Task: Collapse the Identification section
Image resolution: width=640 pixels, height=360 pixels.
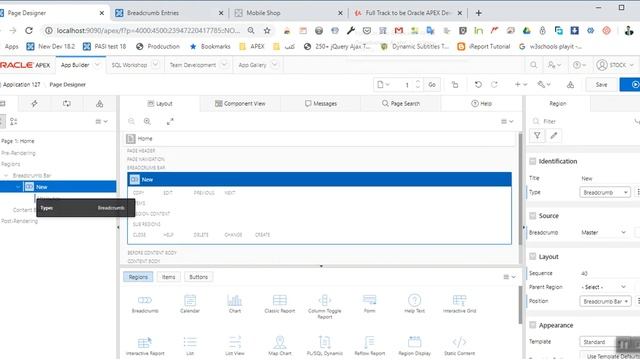Action: [x=533, y=161]
